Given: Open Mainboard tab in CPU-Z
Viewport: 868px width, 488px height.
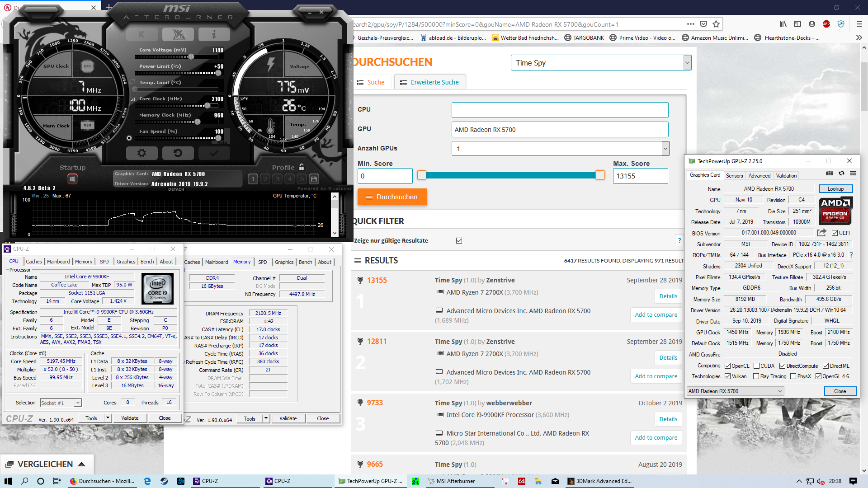Looking at the screenshot, I should pyautogui.click(x=58, y=262).
